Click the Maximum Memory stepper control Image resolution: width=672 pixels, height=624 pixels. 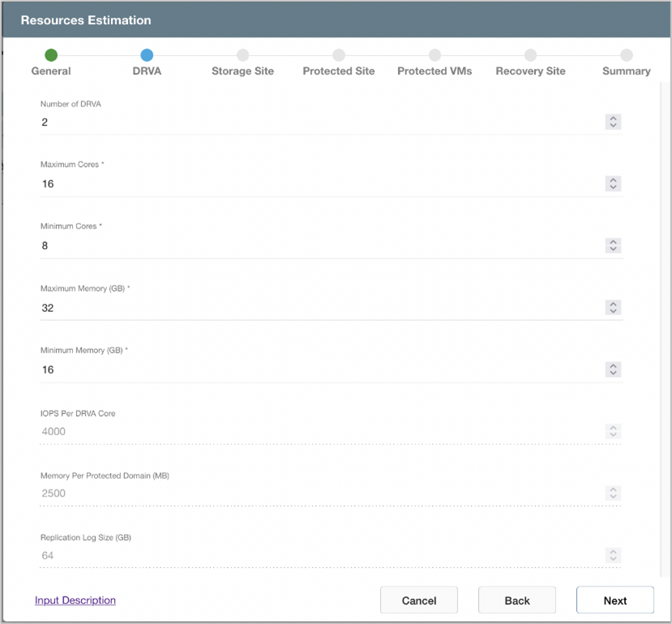coord(614,307)
